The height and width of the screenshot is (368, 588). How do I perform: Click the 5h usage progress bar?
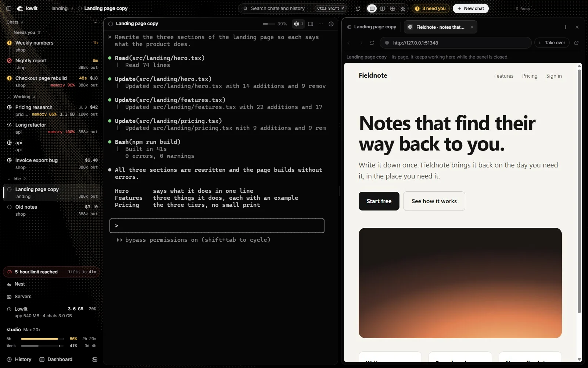pyautogui.click(x=42, y=339)
